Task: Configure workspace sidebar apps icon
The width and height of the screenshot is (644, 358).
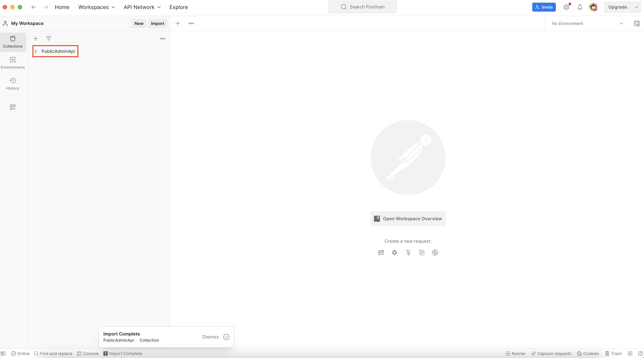Action: pos(13,107)
